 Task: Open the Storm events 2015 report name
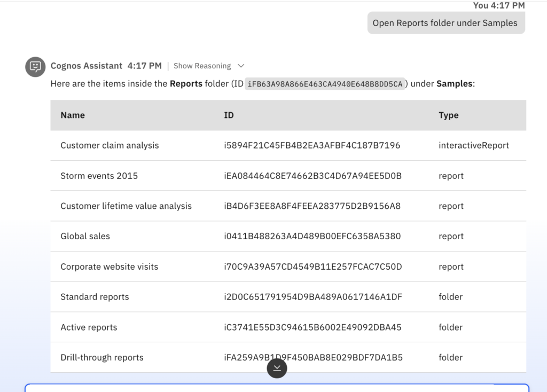pyautogui.click(x=99, y=176)
